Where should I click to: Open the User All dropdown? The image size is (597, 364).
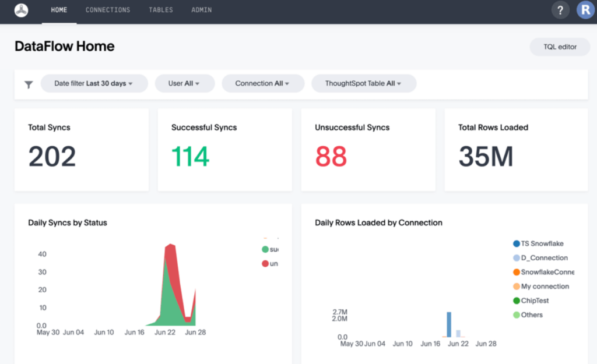pyautogui.click(x=185, y=83)
